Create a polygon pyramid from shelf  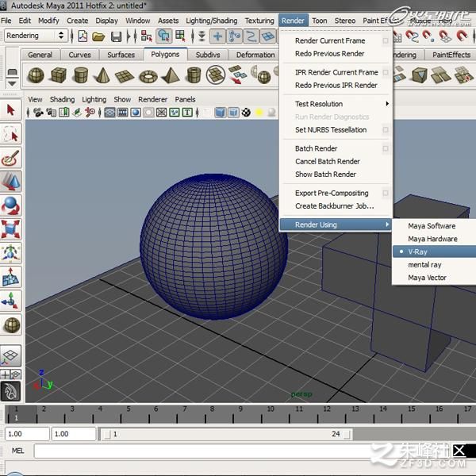point(171,75)
